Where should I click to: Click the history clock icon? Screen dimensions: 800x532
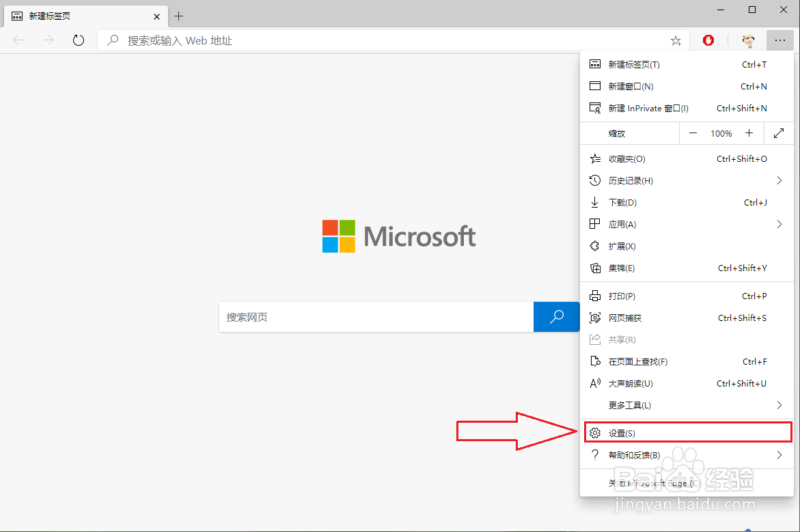coord(595,180)
